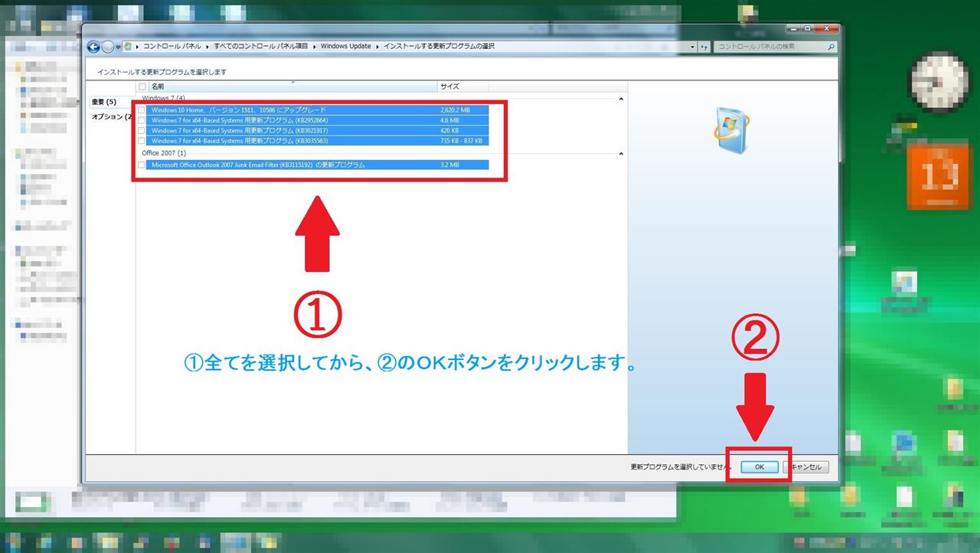Screen dimensions: 980x553
Task: Click the Windows Update breadcrumb
Action: (x=346, y=47)
